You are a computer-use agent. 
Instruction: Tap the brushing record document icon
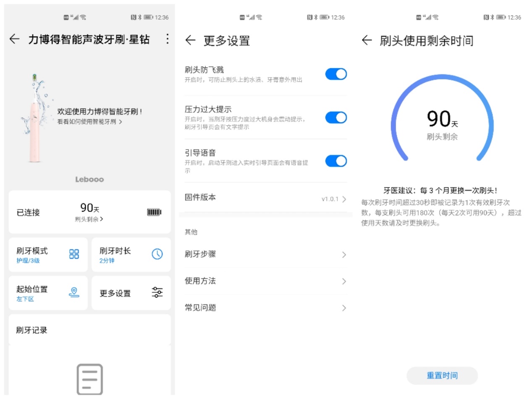[x=89, y=379]
